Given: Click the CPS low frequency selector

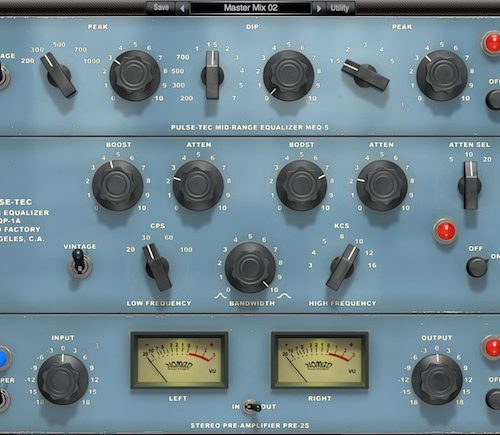Looking at the screenshot, I should point(157,267).
